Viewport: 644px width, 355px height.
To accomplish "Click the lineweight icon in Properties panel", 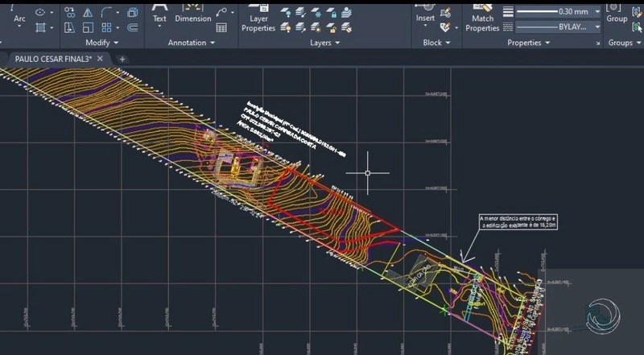I will click(508, 12).
